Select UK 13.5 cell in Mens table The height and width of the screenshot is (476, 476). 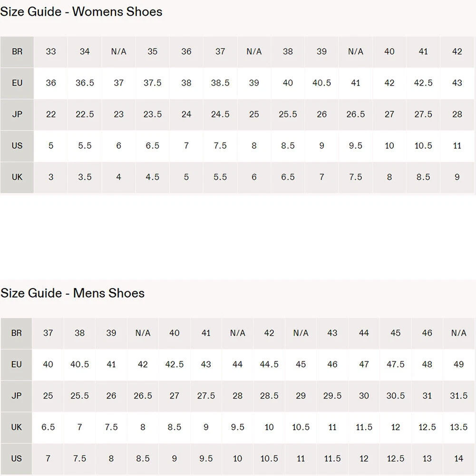point(458,427)
